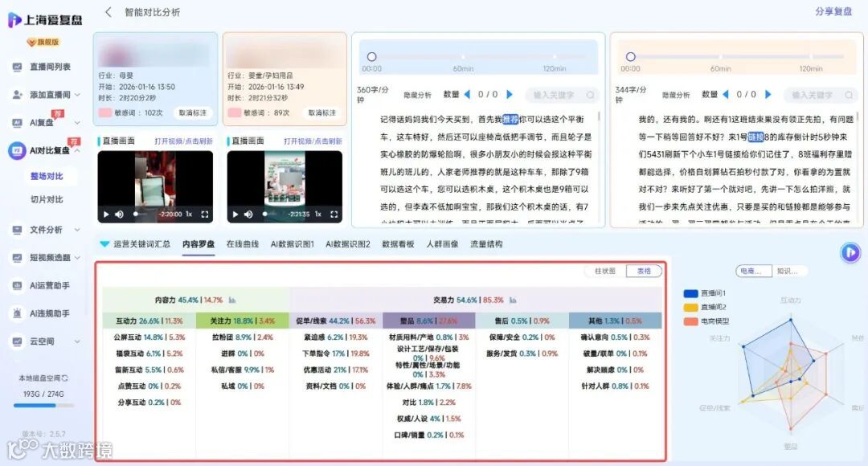Previous match arrow in 344字/分钟 transcript
Screen dimensions: 868x466
tap(726, 95)
